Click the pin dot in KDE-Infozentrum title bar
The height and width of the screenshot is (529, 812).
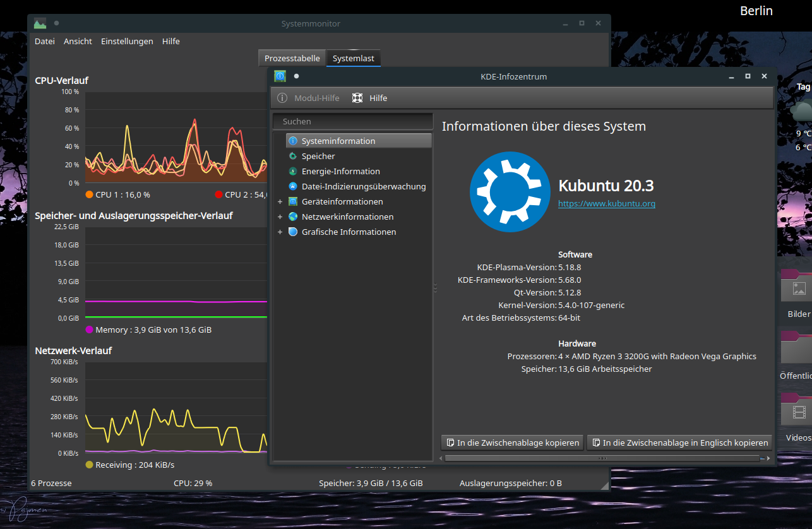tap(296, 76)
